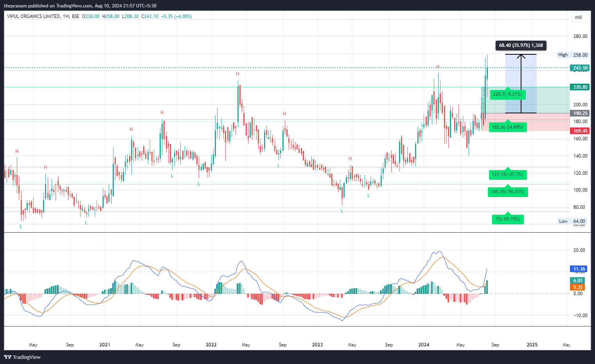Click the green histogram value label 6.01
595x364 pixels.
(x=578, y=281)
